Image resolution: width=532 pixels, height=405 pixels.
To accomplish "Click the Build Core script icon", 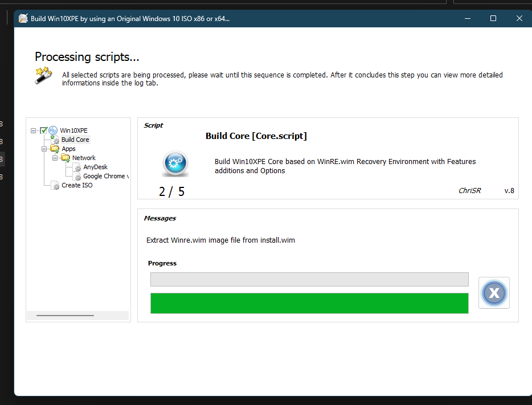I will click(55, 140).
